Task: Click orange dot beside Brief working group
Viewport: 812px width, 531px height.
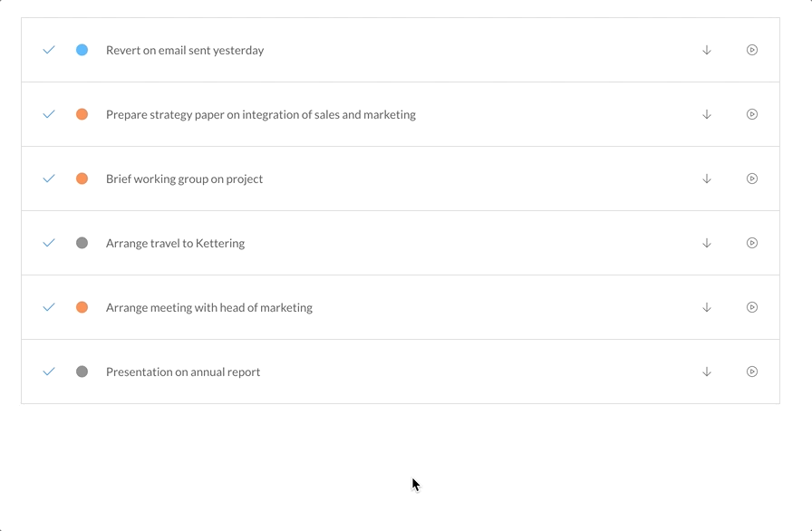Action: pos(82,179)
